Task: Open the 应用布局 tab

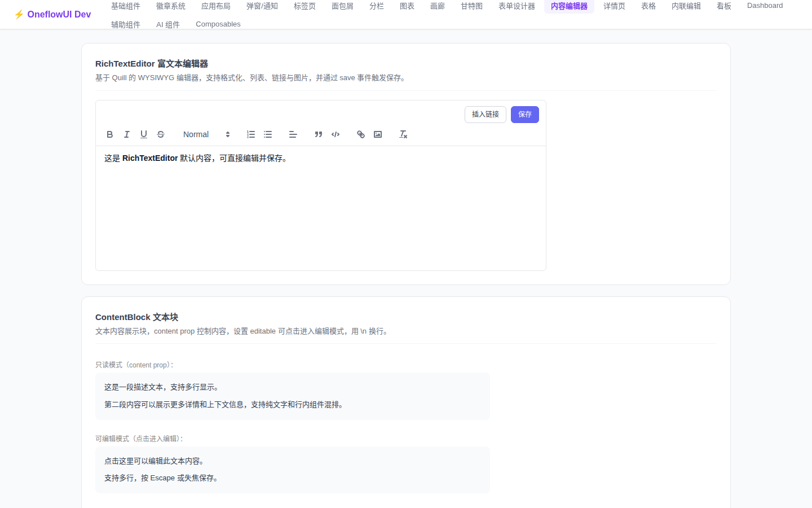Action: coord(216,6)
